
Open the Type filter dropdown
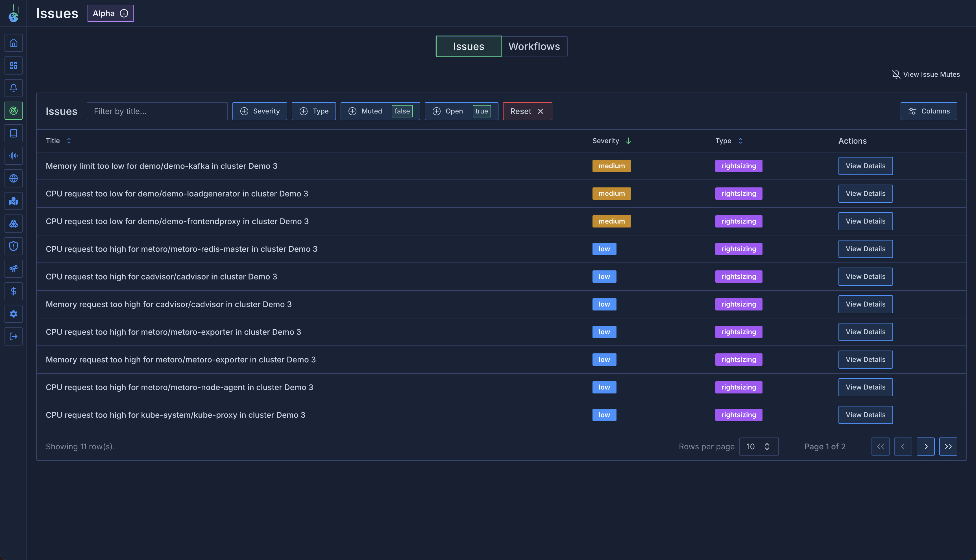point(313,111)
